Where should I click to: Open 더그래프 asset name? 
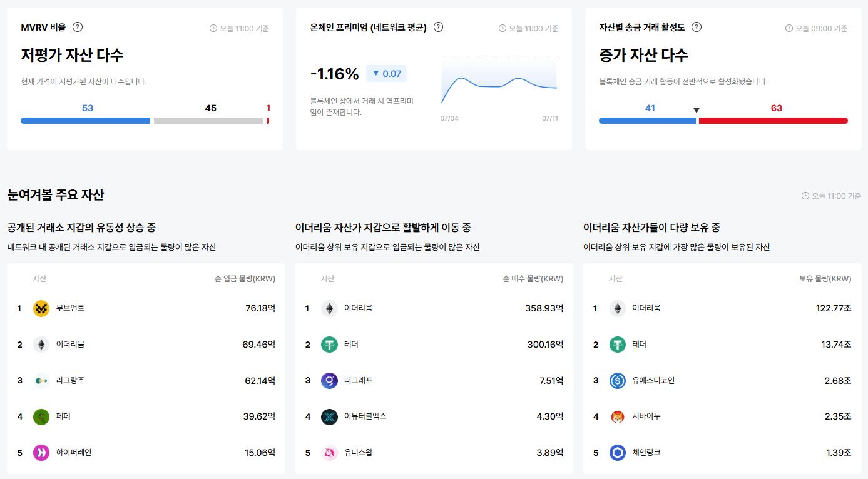[358, 380]
